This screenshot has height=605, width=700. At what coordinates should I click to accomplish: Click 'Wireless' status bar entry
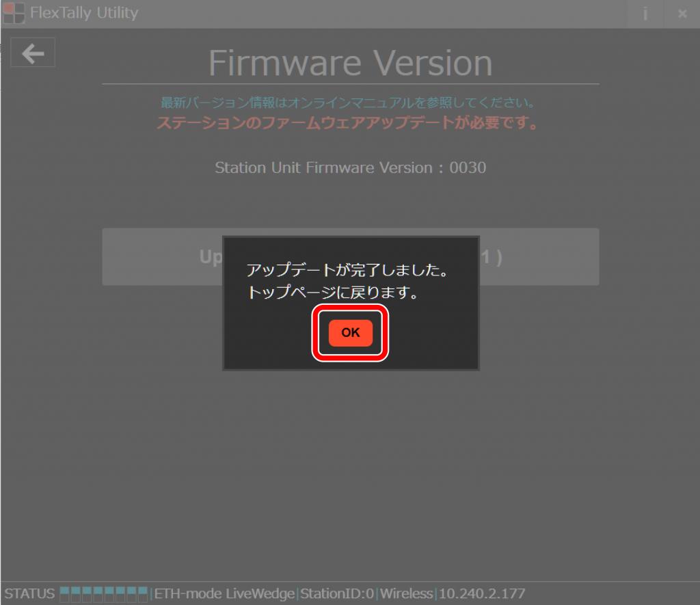406,593
